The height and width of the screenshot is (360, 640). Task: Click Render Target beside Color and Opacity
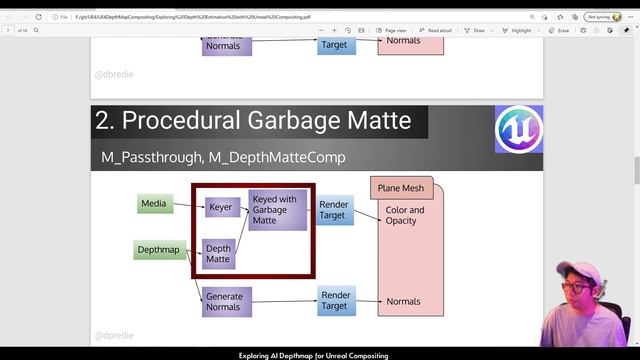tap(335, 210)
